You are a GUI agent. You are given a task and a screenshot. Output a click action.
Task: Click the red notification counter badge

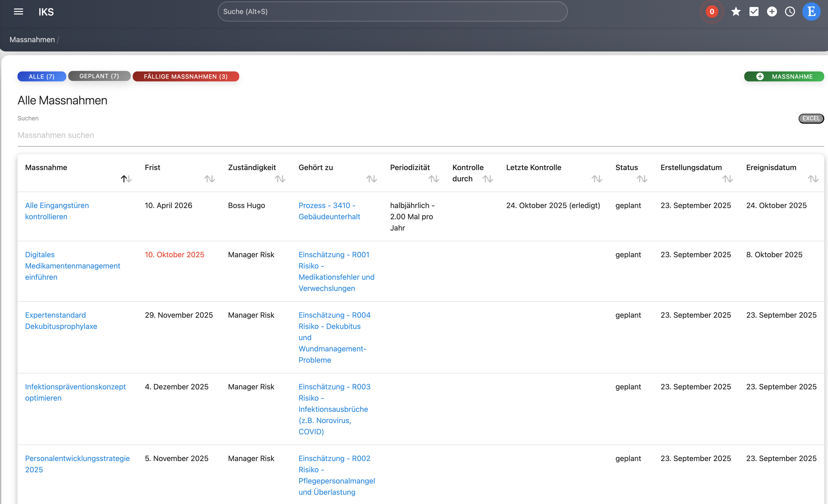tap(711, 12)
